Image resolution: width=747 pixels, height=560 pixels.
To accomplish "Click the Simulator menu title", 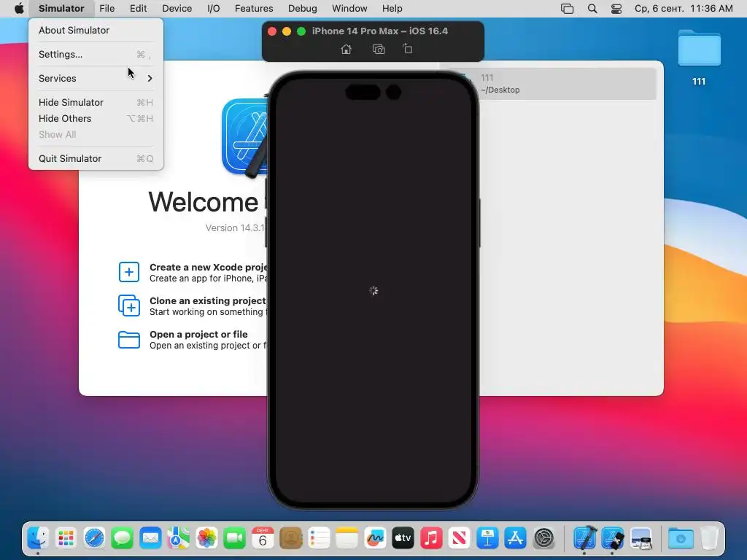I will 61,9.
